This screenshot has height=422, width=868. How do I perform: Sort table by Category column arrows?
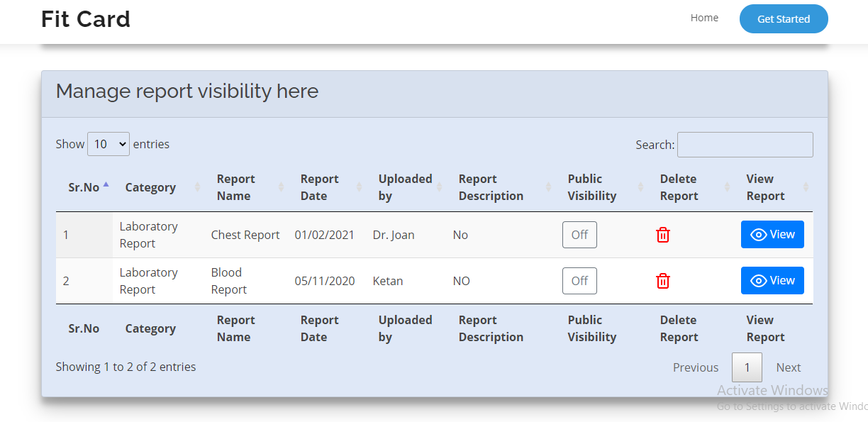[198, 187]
